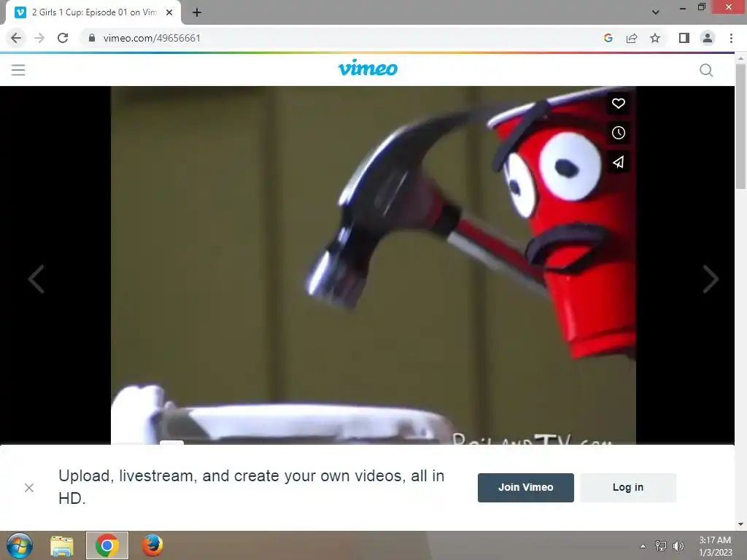Open the volume tray icon
Image resolution: width=747 pixels, height=560 pixels.
[678, 546]
